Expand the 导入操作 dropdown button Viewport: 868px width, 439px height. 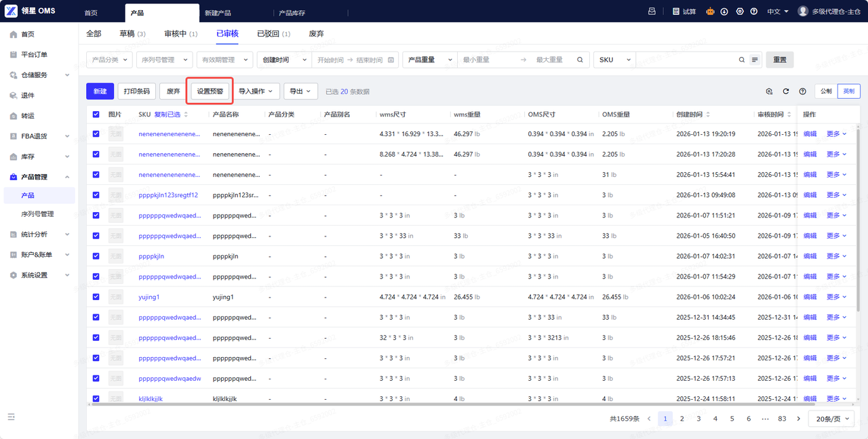tap(258, 91)
